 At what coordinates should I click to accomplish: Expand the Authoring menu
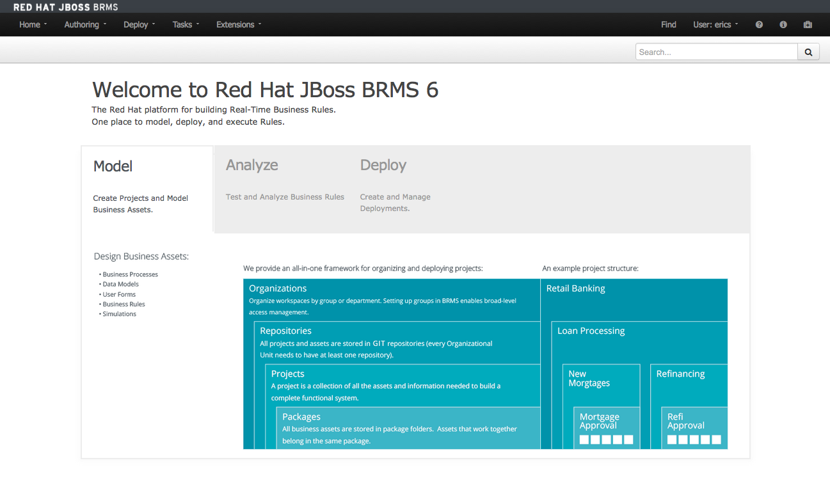click(x=85, y=25)
